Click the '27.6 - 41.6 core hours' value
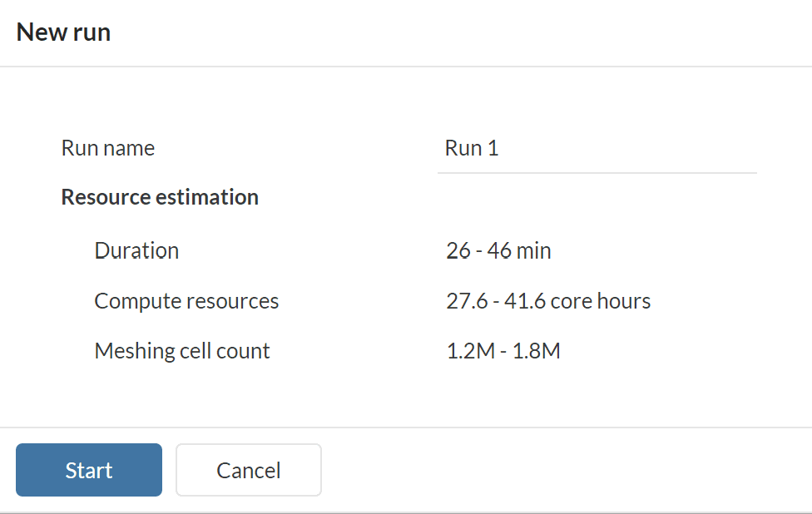The width and height of the screenshot is (812, 514). (548, 301)
